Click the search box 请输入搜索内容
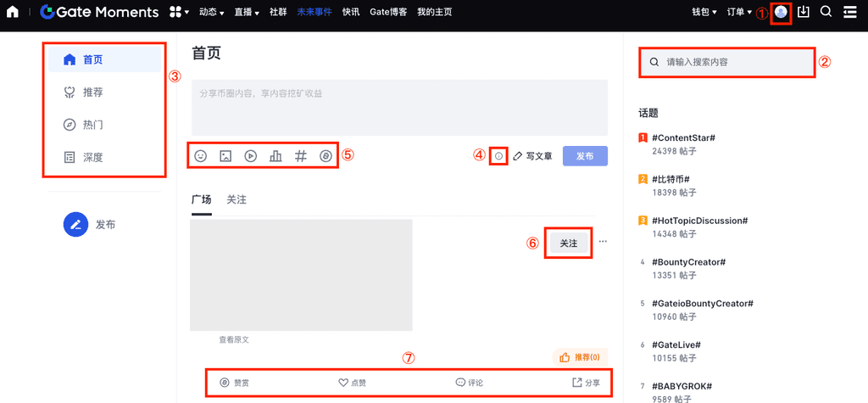 click(727, 62)
